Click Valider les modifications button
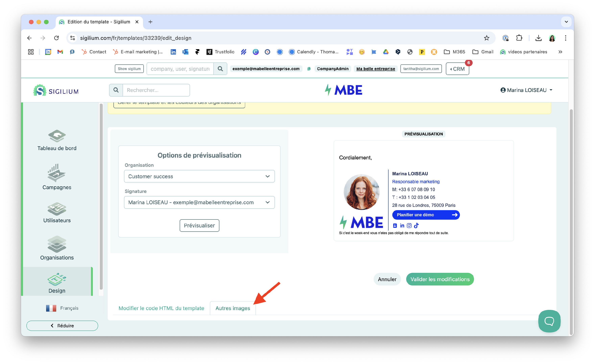This screenshot has height=364, width=595. [x=440, y=279]
